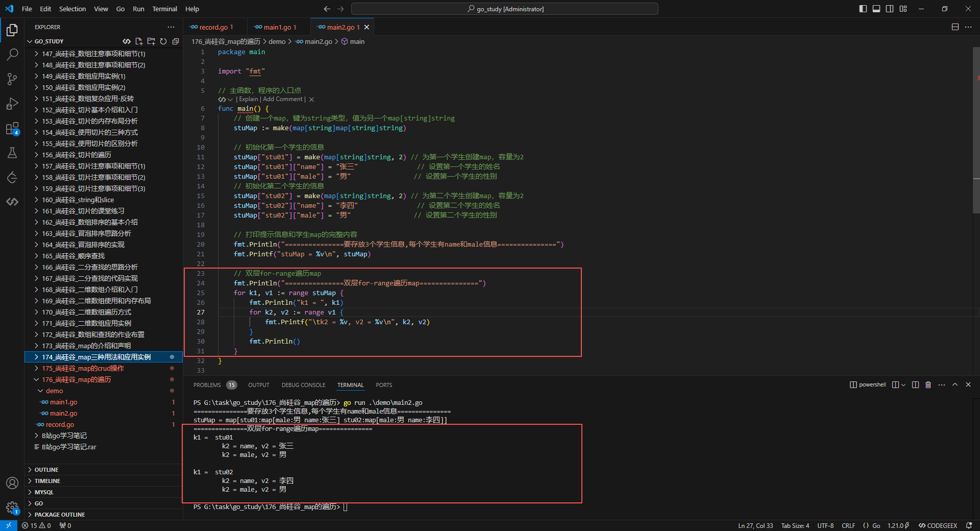Open the Source Control view
This screenshot has height=531, width=980.
(x=12, y=79)
